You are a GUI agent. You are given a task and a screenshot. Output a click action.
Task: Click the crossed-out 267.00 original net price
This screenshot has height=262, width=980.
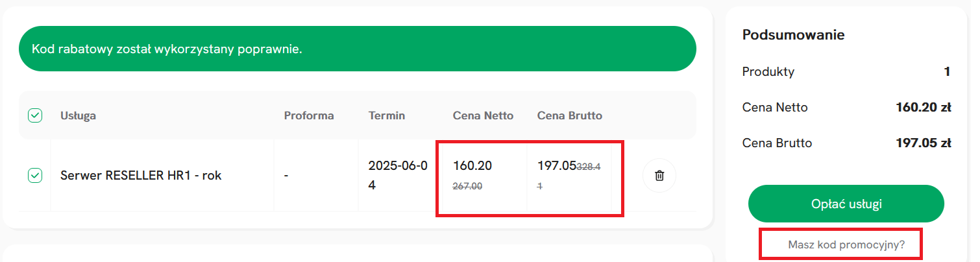pyautogui.click(x=467, y=186)
